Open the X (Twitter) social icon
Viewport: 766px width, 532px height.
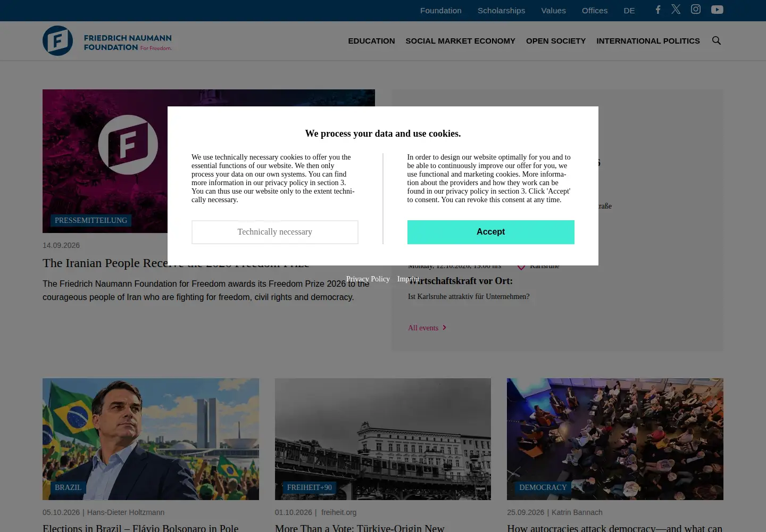coord(676,9)
